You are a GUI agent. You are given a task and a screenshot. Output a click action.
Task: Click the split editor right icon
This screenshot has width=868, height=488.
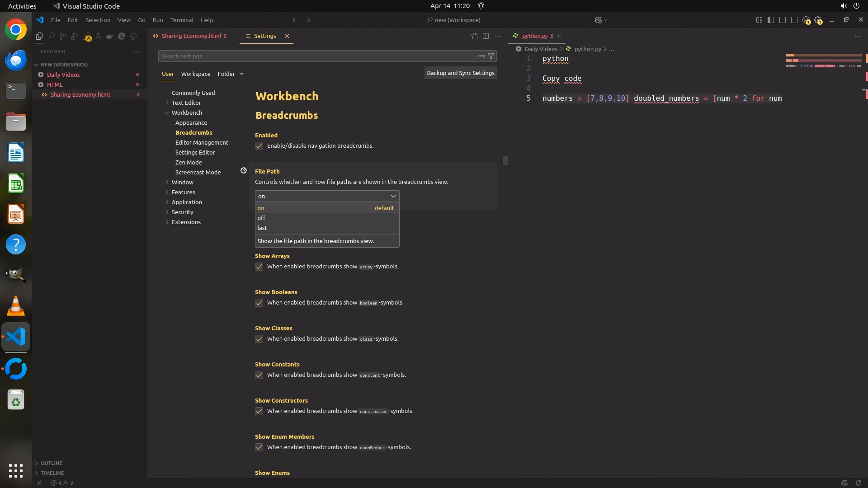pyautogui.click(x=486, y=36)
